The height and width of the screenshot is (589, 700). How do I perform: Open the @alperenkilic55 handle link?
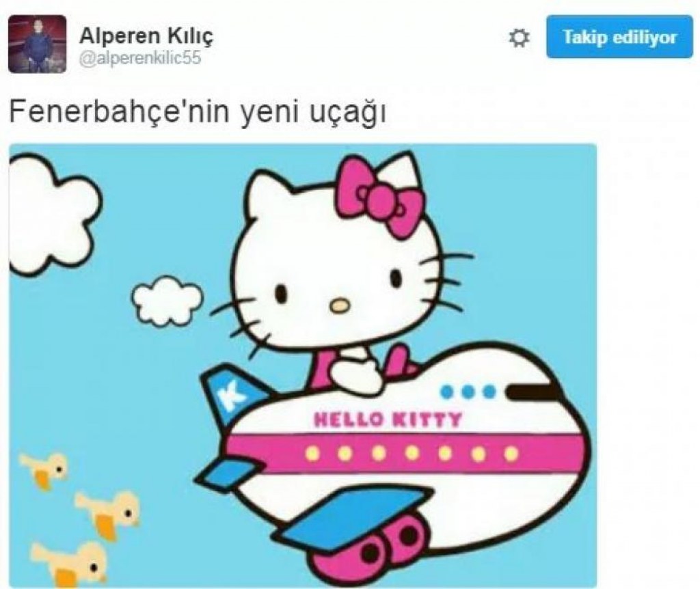click(140, 58)
